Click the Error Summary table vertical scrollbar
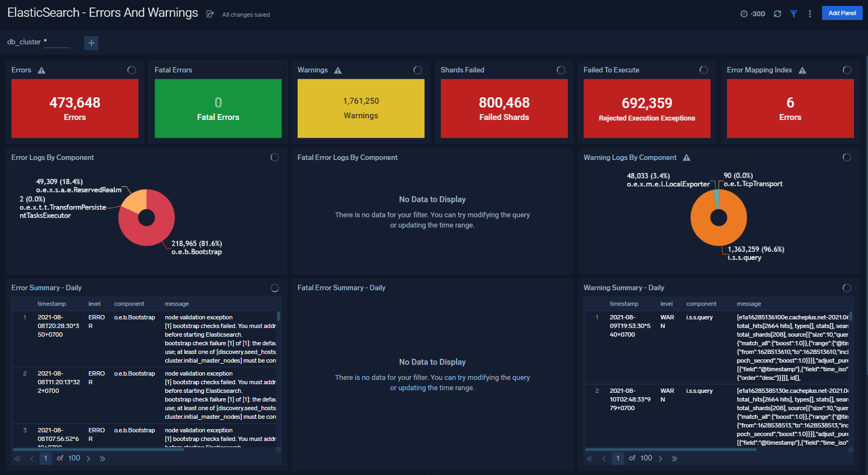The height and width of the screenshot is (475, 868). pyautogui.click(x=279, y=316)
